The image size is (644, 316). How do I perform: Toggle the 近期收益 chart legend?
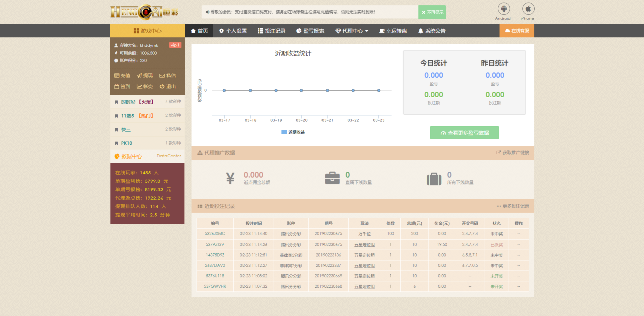pyautogui.click(x=293, y=132)
